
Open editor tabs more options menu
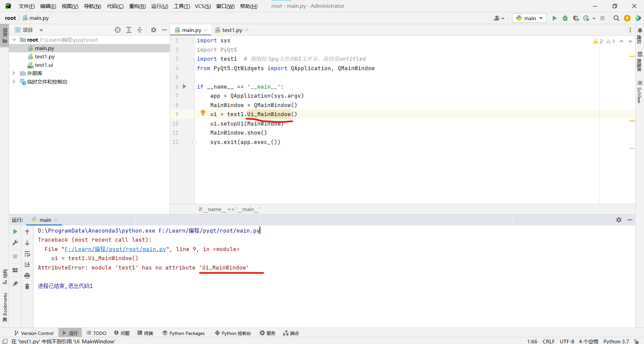click(630, 30)
